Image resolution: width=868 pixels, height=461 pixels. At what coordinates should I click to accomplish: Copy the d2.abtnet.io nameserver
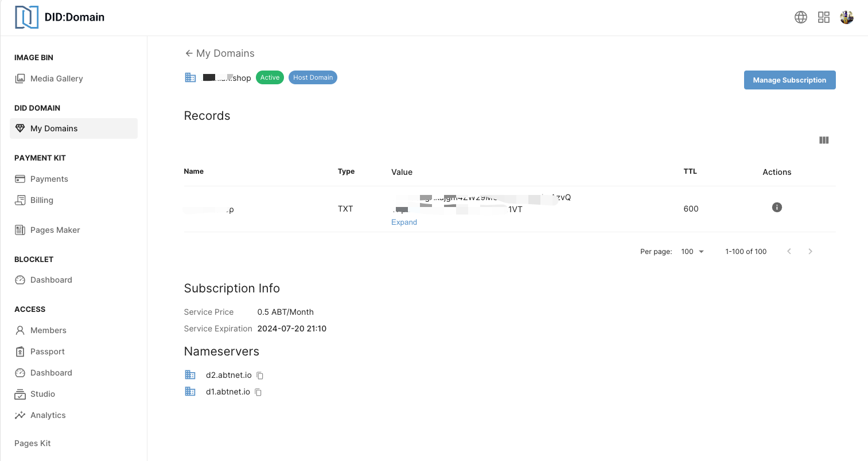point(260,376)
